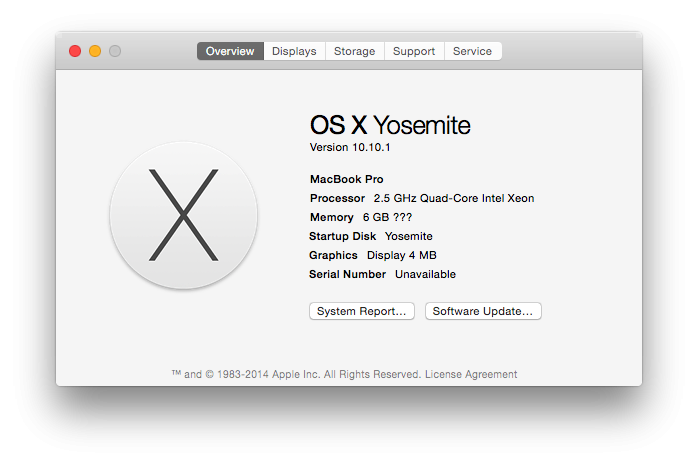Go to the Support tab
The image size is (698, 466).
414,51
